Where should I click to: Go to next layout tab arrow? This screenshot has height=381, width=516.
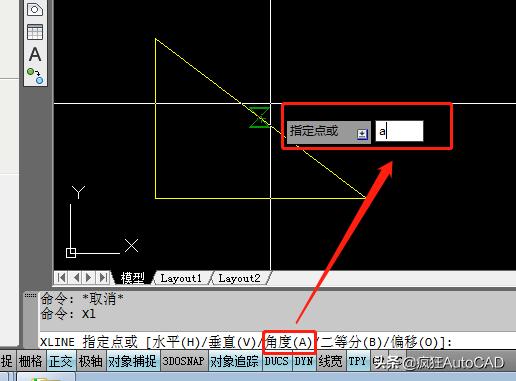point(89,277)
